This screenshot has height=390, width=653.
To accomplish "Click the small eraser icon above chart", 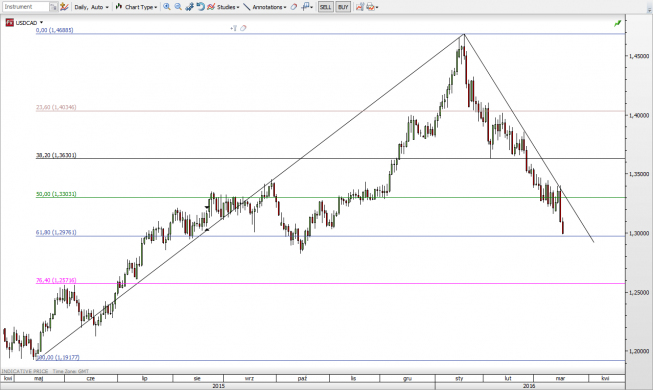I will pyautogui.click(x=243, y=28).
